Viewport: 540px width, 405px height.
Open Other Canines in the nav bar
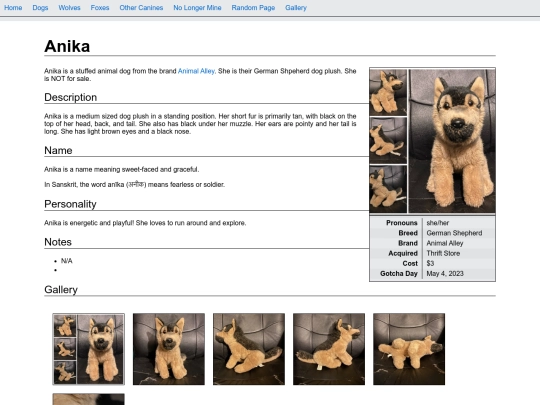pyautogui.click(x=141, y=8)
